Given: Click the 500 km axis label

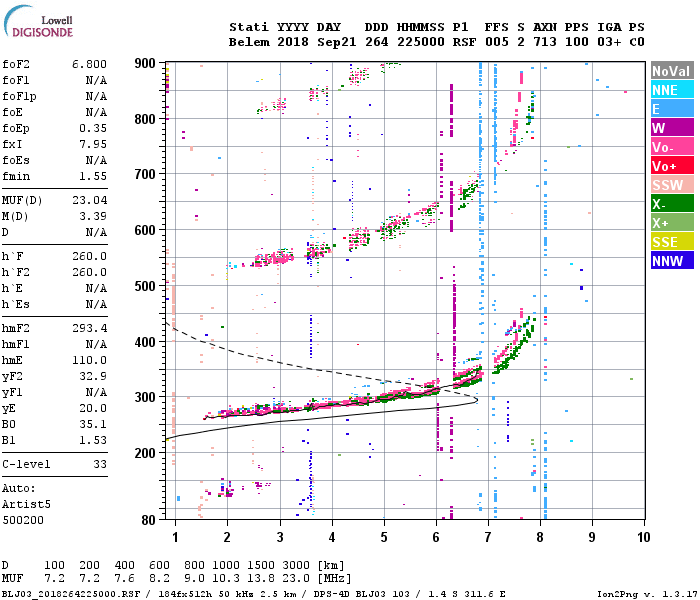Looking at the screenshot, I should click(145, 286).
